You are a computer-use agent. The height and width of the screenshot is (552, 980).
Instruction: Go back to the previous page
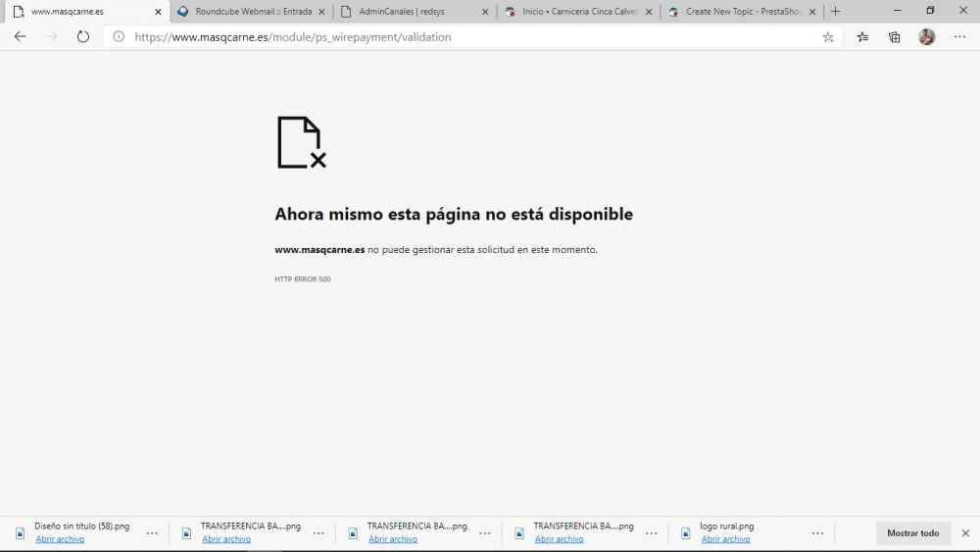pos(20,37)
